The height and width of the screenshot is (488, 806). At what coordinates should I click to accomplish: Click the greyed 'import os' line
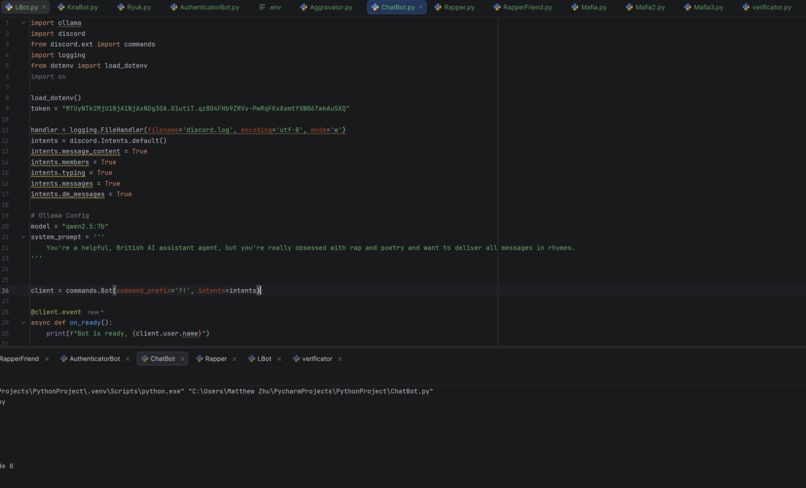pyautogui.click(x=48, y=77)
